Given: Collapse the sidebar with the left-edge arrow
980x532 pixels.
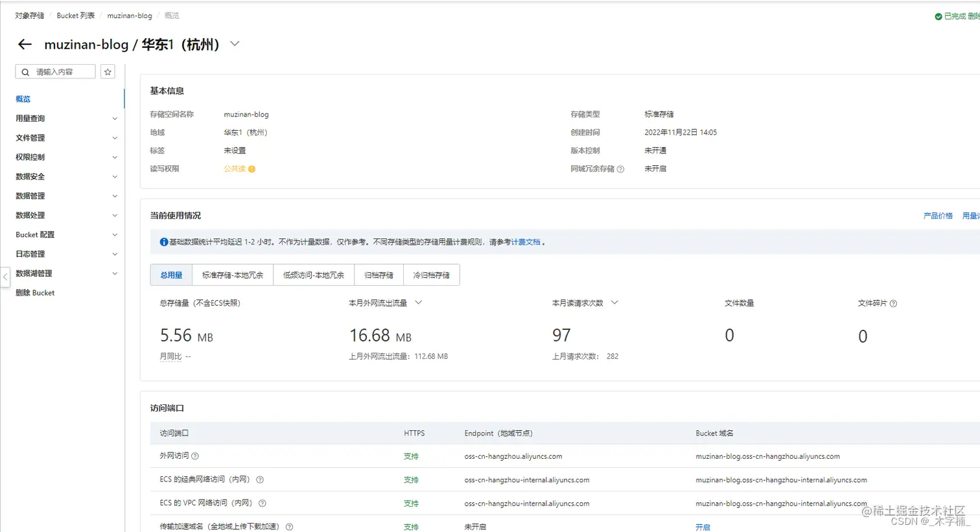Looking at the screenshot, I should [5, 276].
